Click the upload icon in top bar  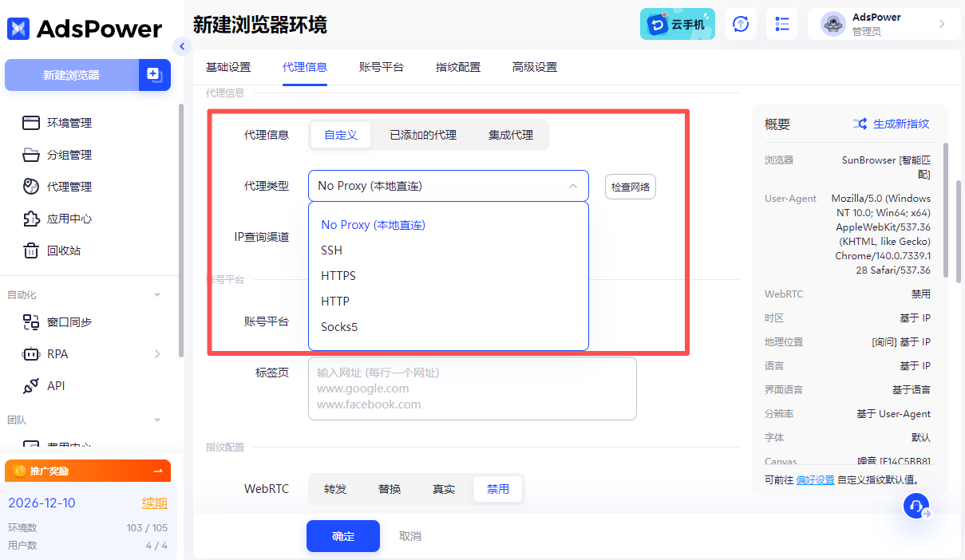coord(741,24)
